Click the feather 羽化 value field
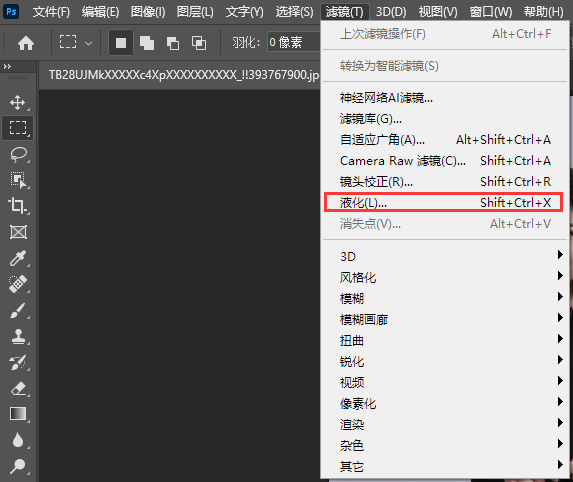This screenshot has height=482, width=573. coord(294,43)
